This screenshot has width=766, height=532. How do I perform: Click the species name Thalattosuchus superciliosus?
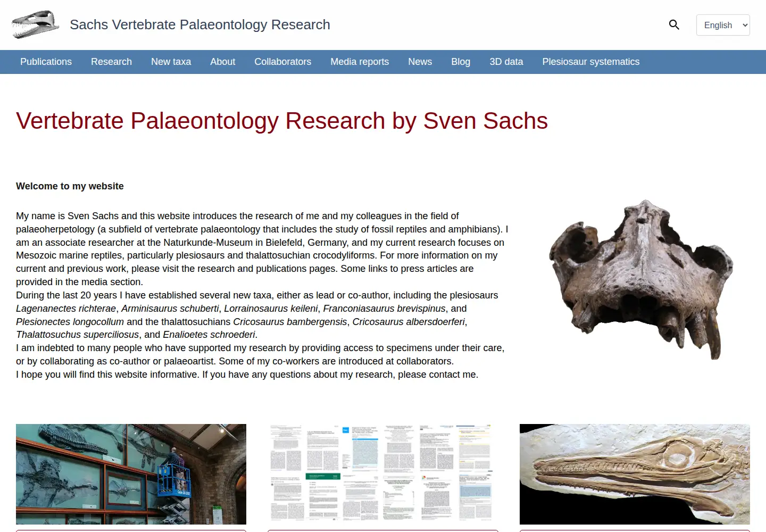(x=78, y=335)
